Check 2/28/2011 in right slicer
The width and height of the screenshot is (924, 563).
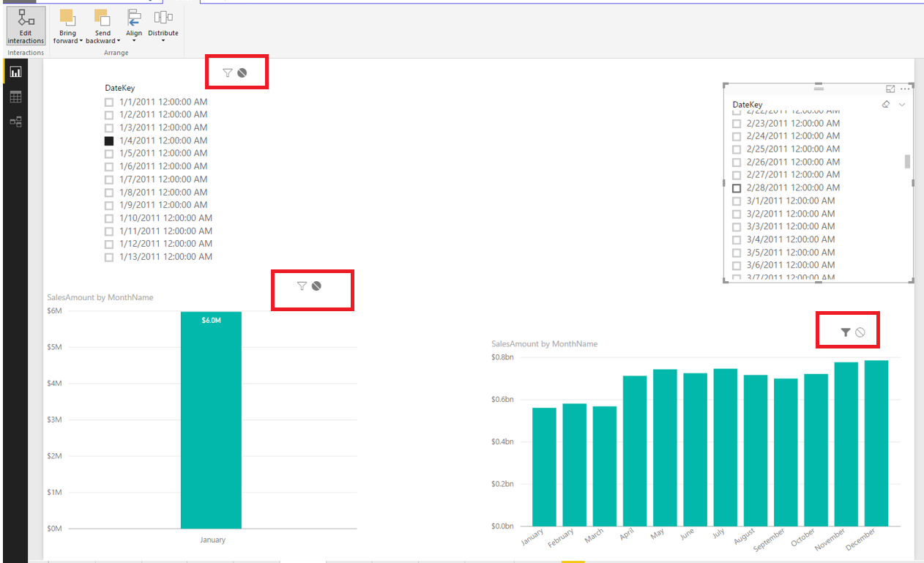[737, 188]
